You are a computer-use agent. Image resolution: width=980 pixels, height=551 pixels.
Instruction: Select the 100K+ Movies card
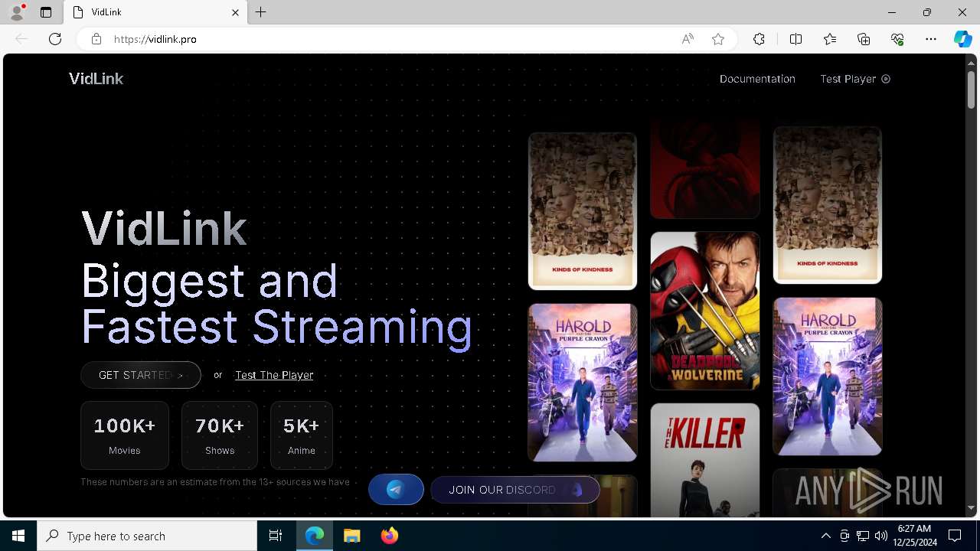[125, 435]
